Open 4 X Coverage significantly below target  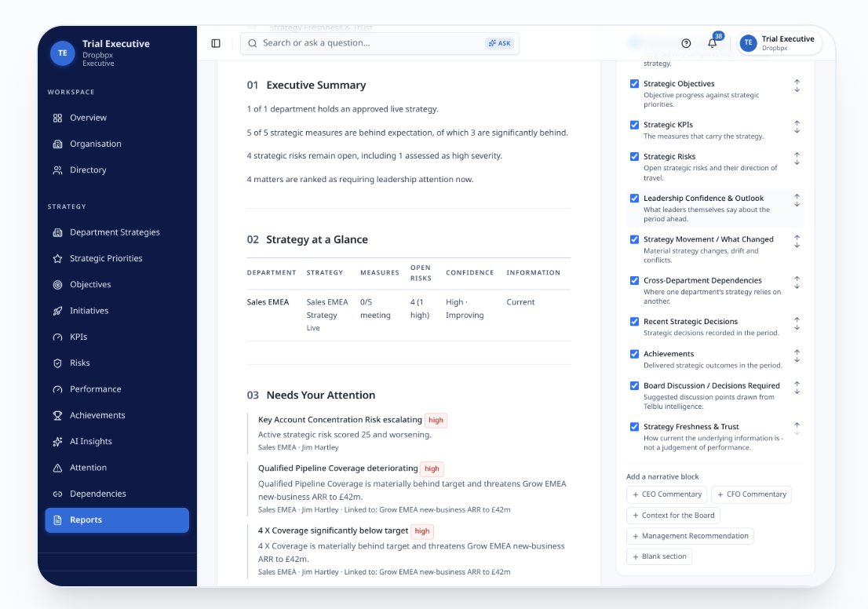333,531
